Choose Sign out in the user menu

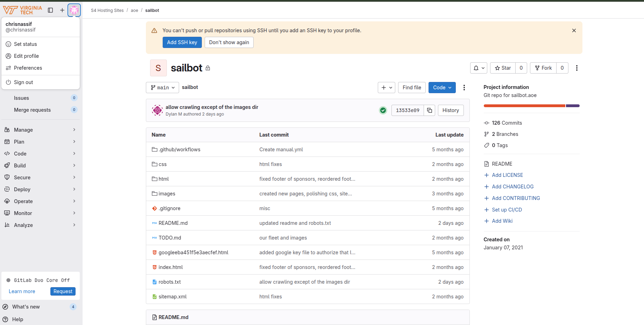[23, 82]
